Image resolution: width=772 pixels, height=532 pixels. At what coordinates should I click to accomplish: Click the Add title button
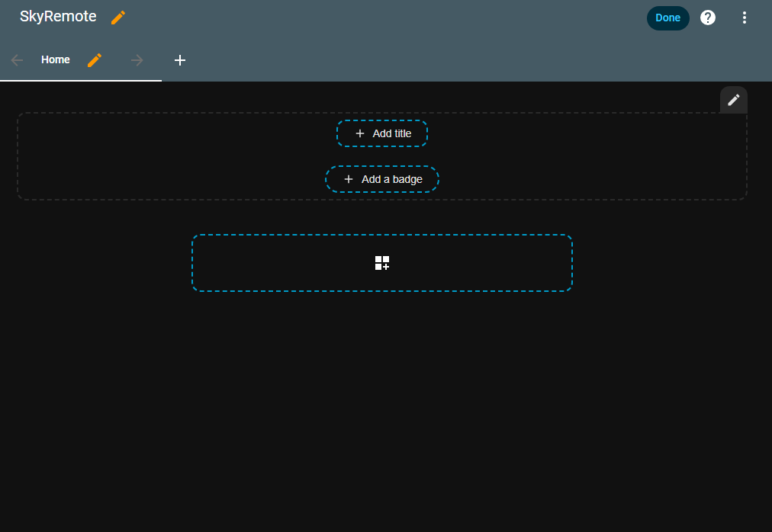(x=391, y=133)
